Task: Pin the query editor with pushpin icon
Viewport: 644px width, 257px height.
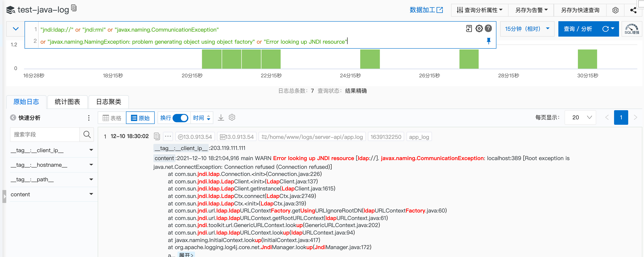Action: [489, 41]
